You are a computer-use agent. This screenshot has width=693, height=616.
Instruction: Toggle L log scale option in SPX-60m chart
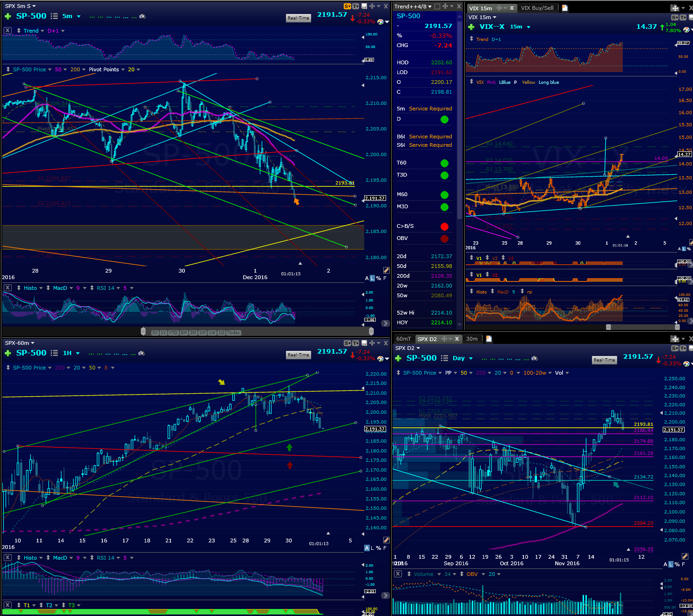point(372,548)
